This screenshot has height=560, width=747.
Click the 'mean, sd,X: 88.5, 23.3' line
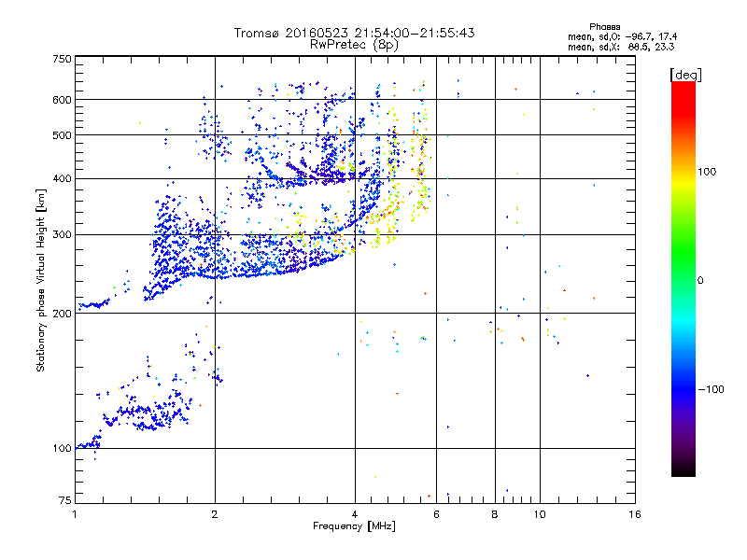tap(621, 47)
